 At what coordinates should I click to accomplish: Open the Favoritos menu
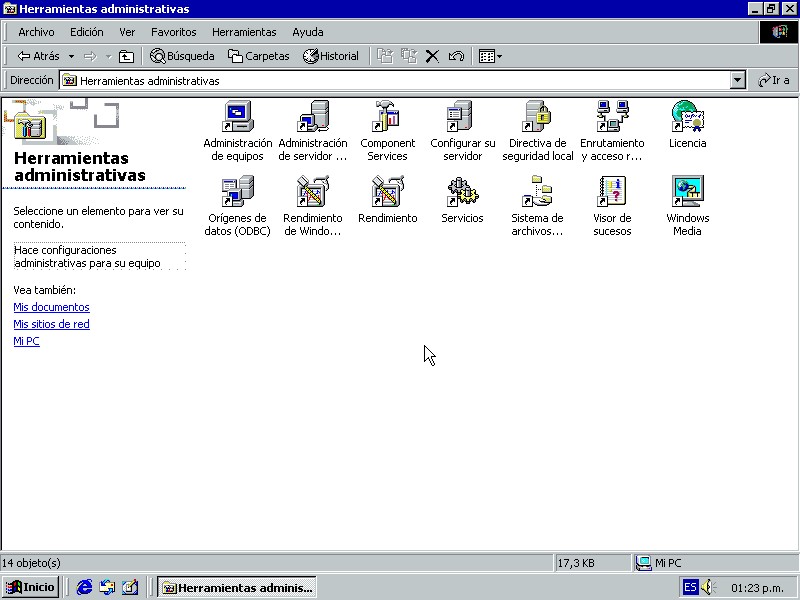coord(173,32)
